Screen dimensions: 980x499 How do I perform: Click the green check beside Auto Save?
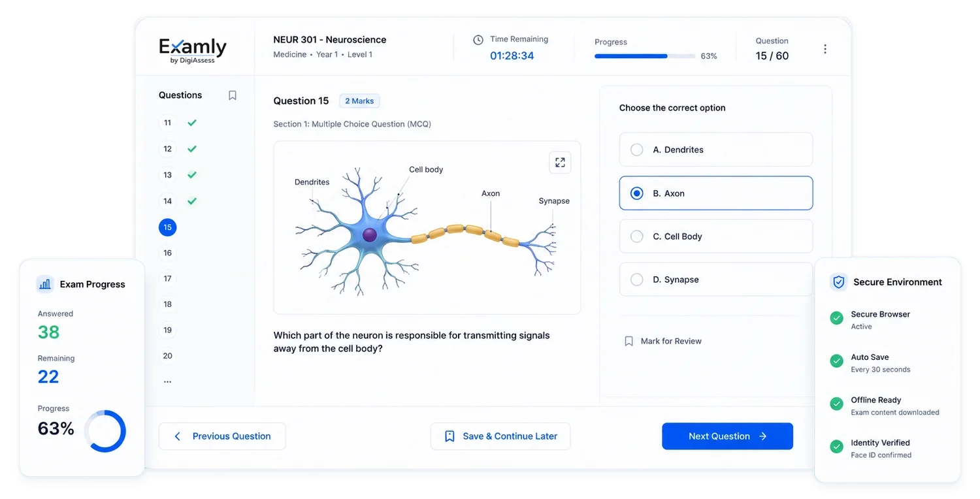pos(836,361)
